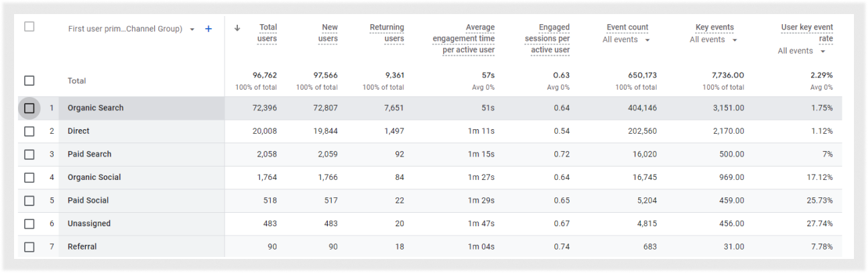The width and height of the screenshot is (868, 273).
Task: Select the Referral row checkbox
Action: point(29,247)
